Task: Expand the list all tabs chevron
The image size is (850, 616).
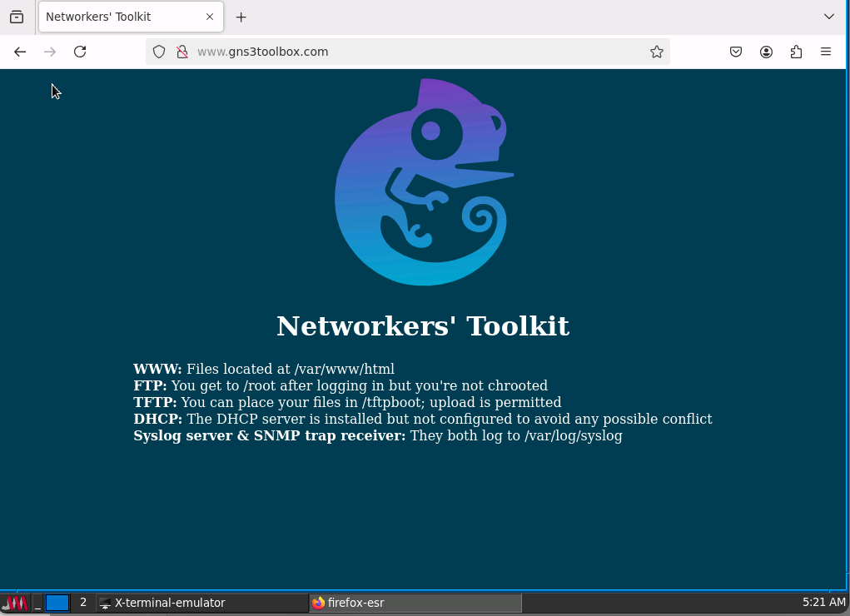Action: click(829, 17)
